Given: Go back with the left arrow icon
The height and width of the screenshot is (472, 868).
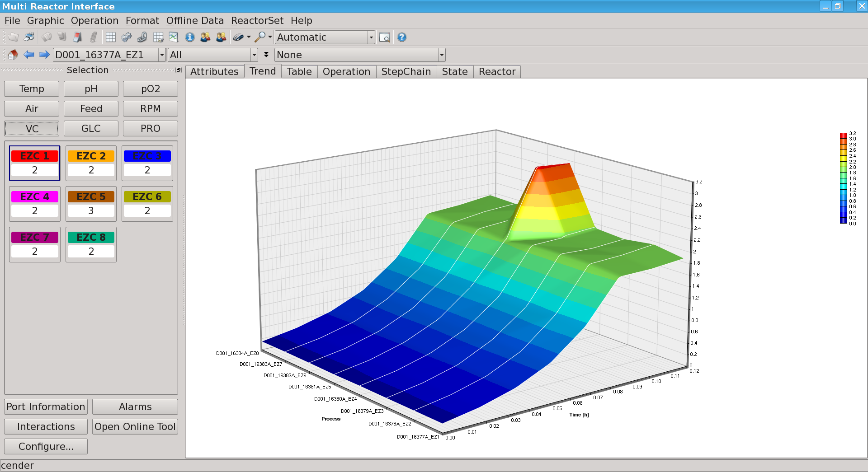Looking at the screenshot, I should pyautogui.click(x=29, y=55).
